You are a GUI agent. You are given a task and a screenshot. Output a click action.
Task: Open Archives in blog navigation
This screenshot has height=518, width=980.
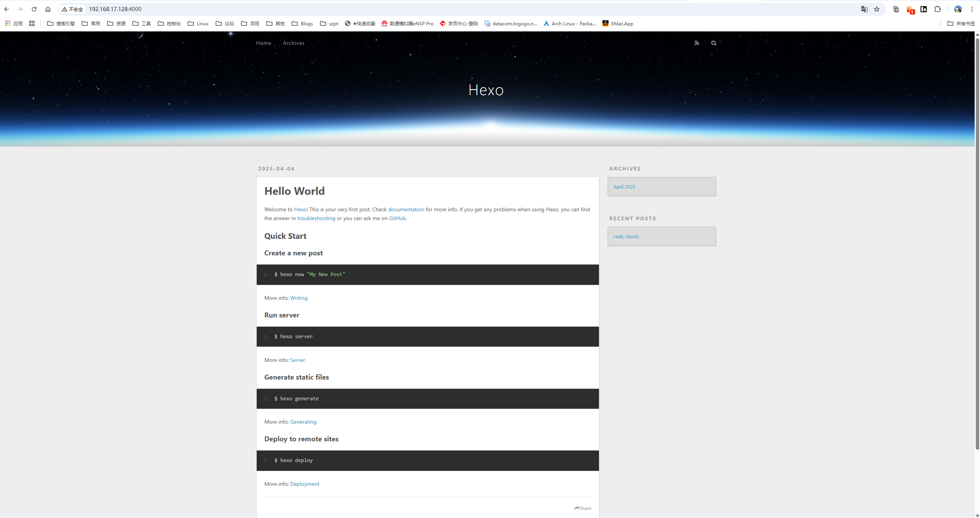294,43
